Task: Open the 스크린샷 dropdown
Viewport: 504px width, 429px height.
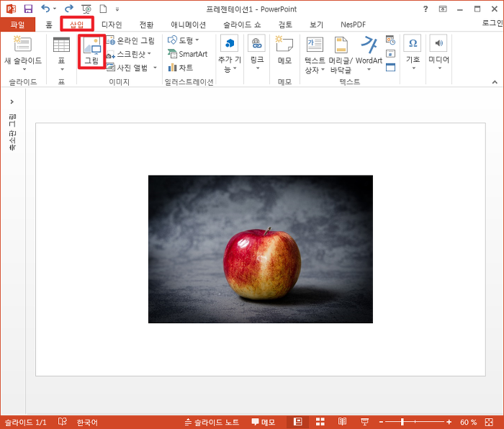Action: coord(129,54)
